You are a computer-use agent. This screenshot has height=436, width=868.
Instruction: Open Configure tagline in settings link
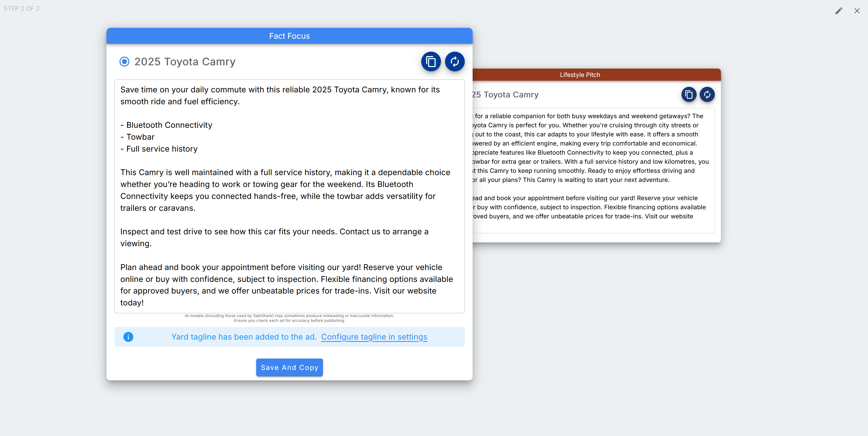[x=374, y=337]
